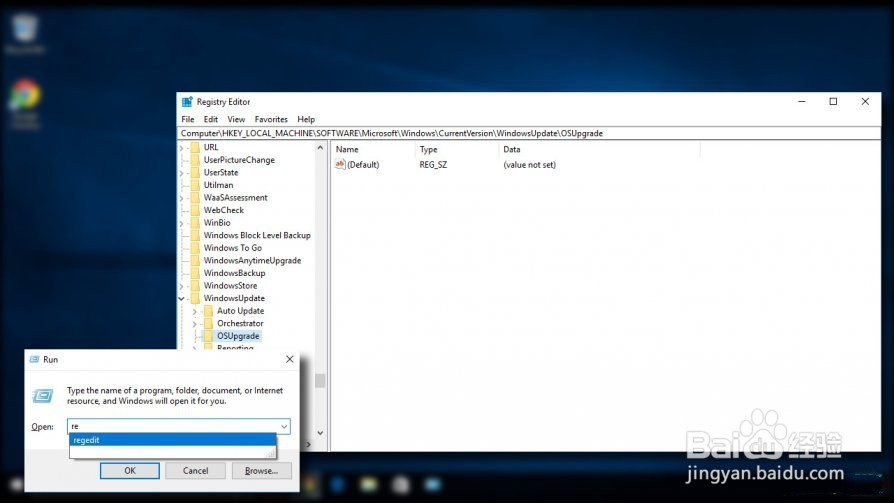Click the "(value not set)" data cell
This screenshot has height=504, width=894.
coord(530,165)
